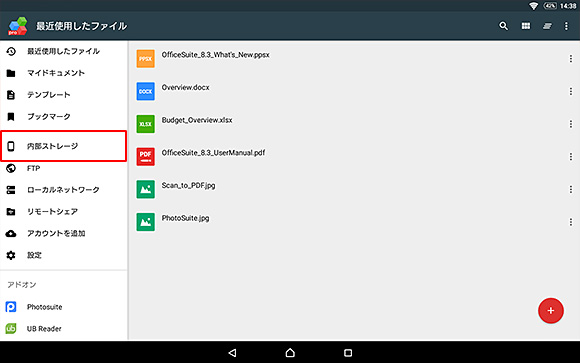Image resolution: width=580 pixels, height=363 pixels.
Task: Click the Photosuite addon icon
Action: [11, 307]
